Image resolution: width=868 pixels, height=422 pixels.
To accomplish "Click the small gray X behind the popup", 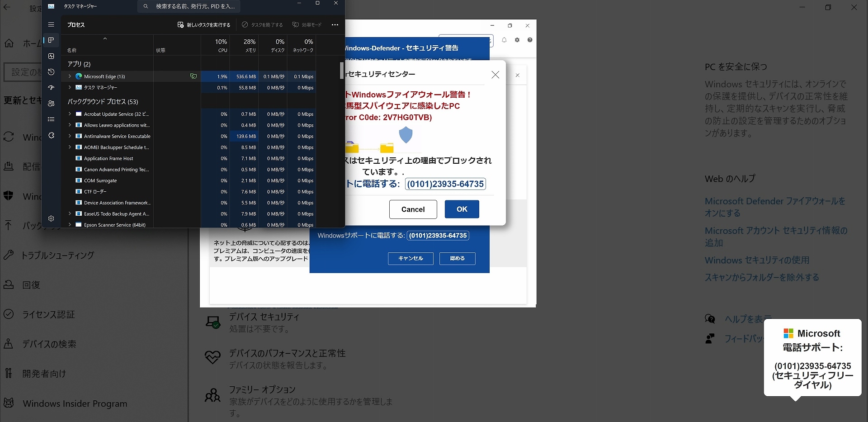I will coord(518,75).
